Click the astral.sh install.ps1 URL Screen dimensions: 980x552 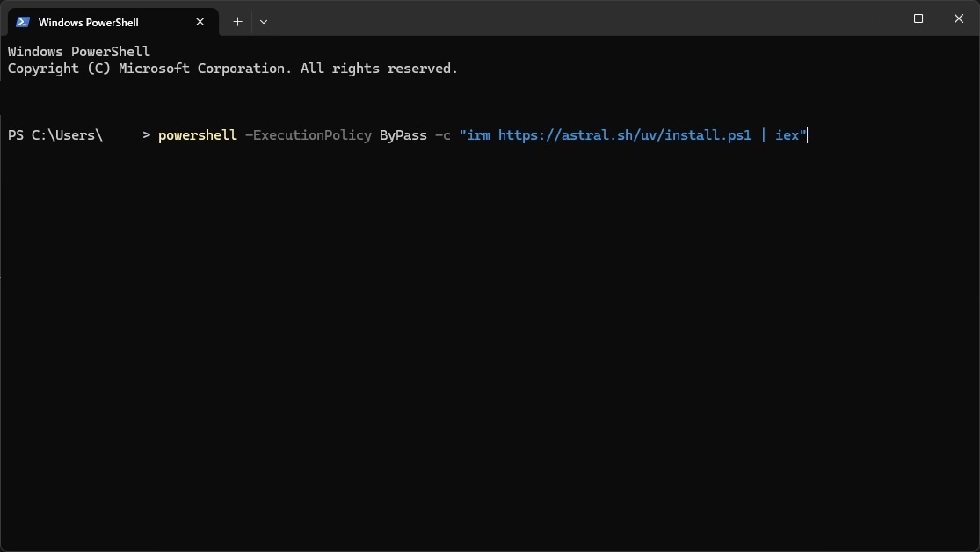624,135
